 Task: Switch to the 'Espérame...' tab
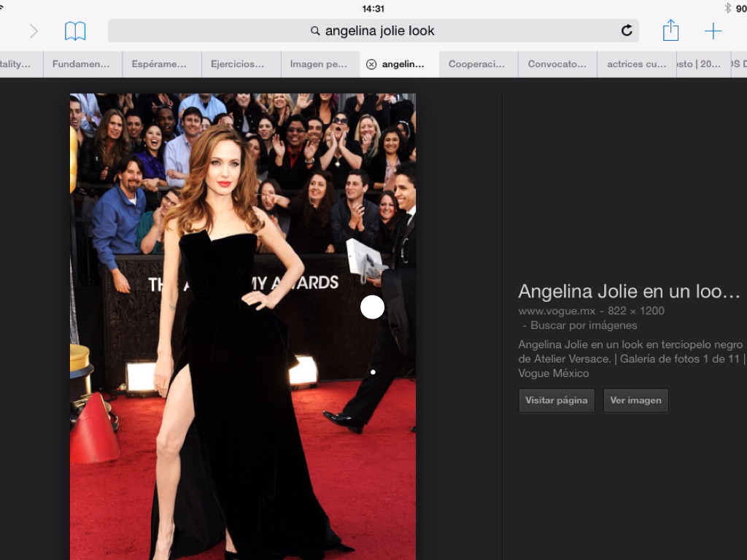(159, 64)
